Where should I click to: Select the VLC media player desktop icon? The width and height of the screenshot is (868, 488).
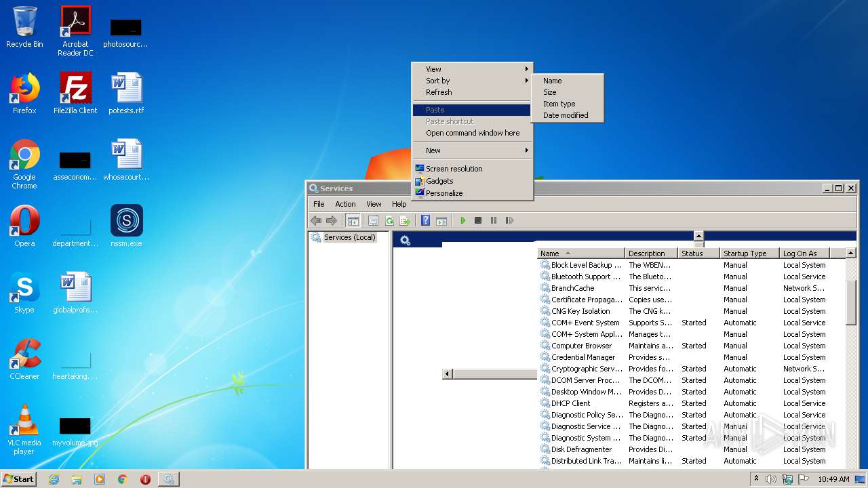(24, 430)
